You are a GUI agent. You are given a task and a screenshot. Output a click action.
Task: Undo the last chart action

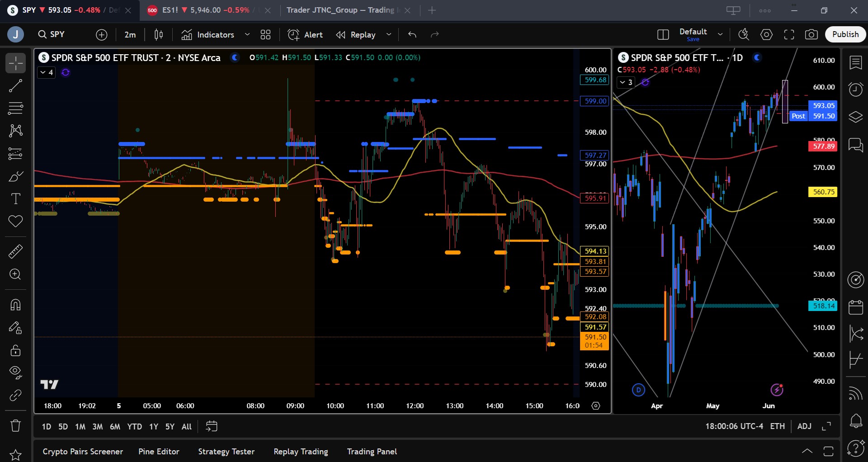[412, 34]
